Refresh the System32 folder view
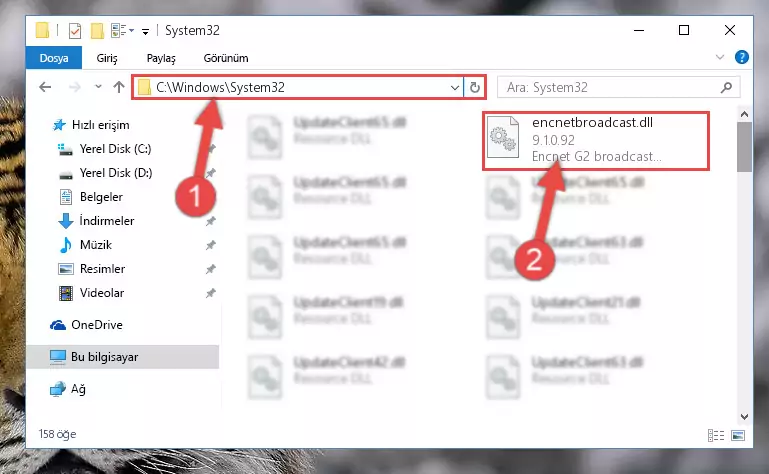Screen dimensions: 769x474 coord(474,87)
